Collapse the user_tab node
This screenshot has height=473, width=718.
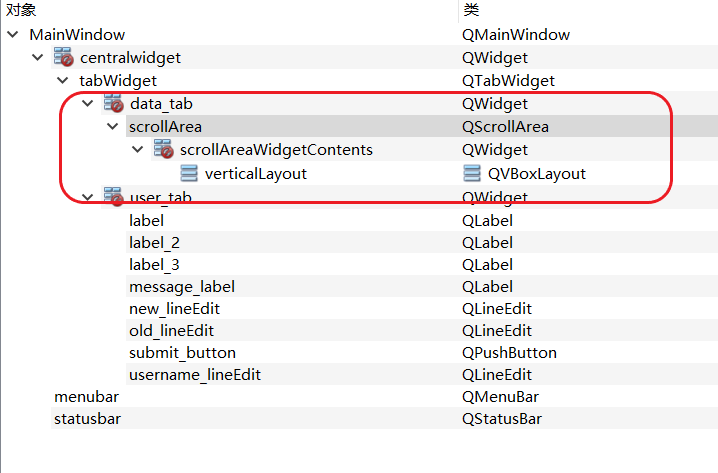88,197
